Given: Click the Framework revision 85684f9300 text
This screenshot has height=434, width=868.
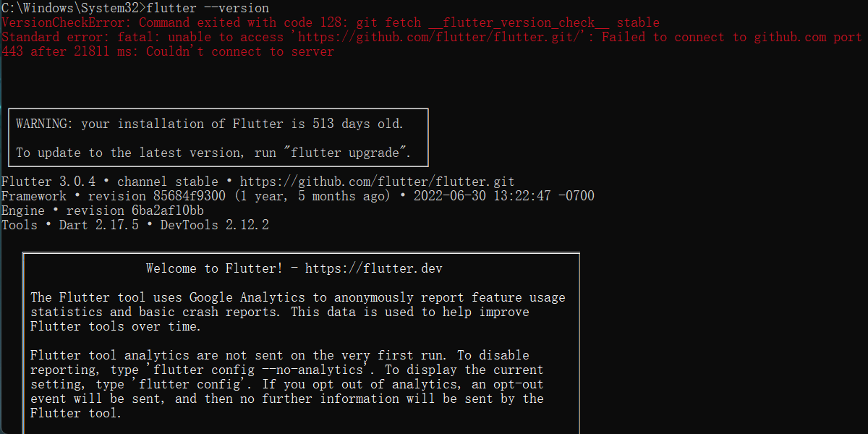Looking at the screenshot, I should 114,197.
